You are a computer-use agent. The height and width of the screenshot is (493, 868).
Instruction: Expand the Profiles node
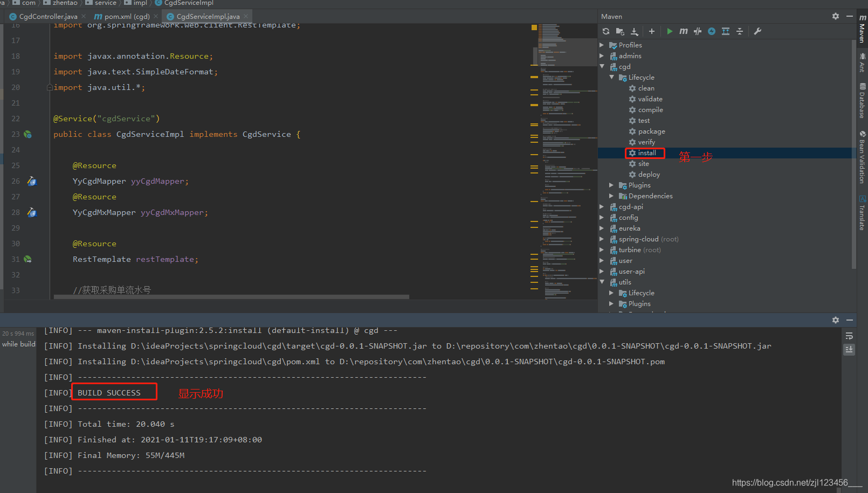pos(602,45)
